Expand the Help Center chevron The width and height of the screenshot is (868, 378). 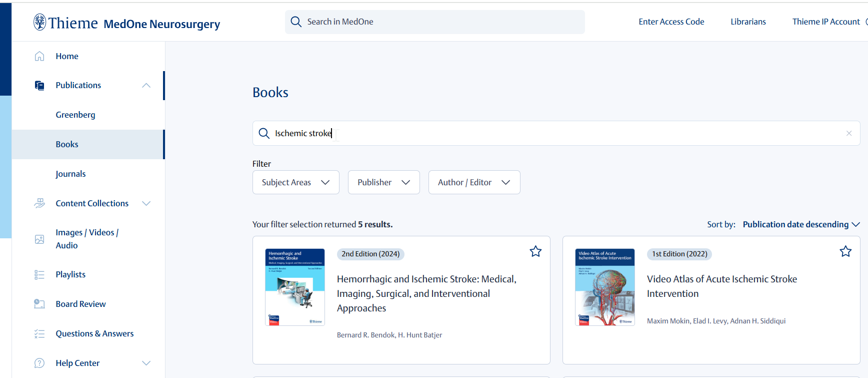146,363
